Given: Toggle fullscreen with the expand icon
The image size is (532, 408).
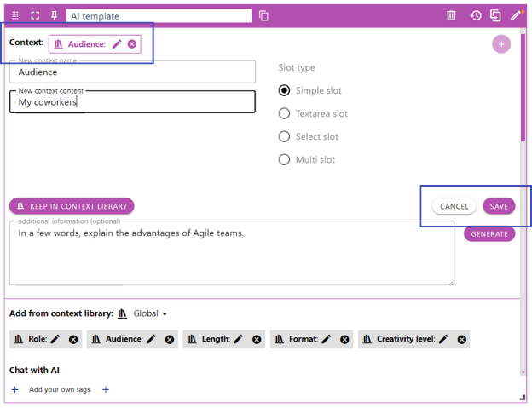Looking at the screenshot, I should pyautogui.click(x=35, y=15).
